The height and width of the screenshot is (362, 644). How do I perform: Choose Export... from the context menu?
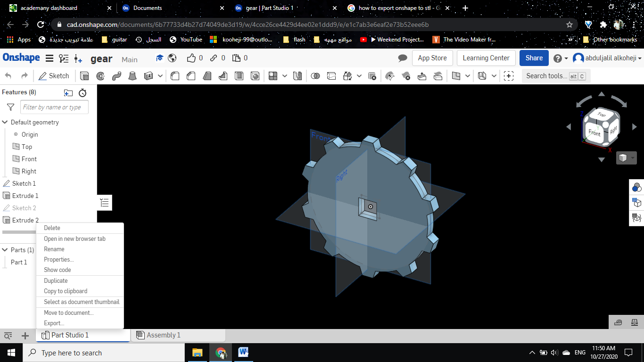pyautogui.click(x=54, y=323)
